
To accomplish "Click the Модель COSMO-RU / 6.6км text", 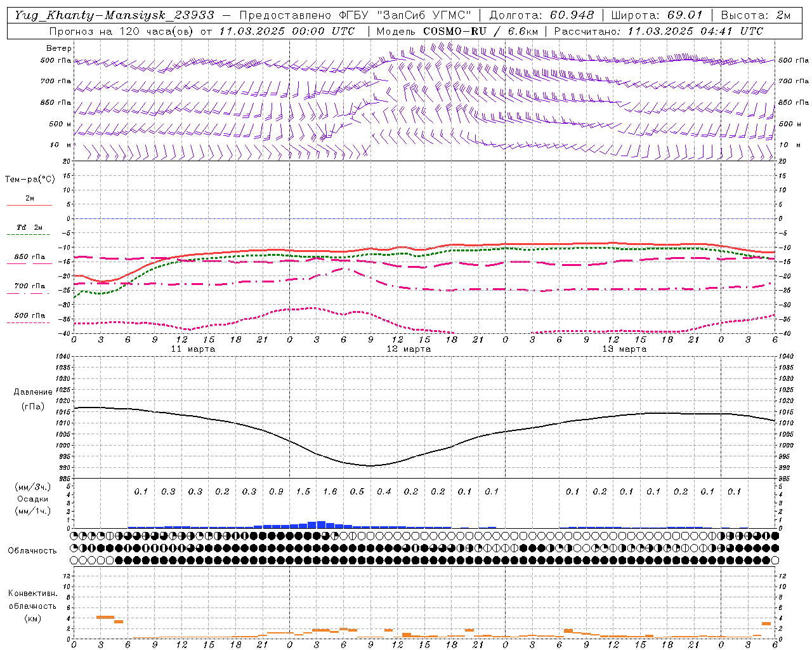I will 457,31.
